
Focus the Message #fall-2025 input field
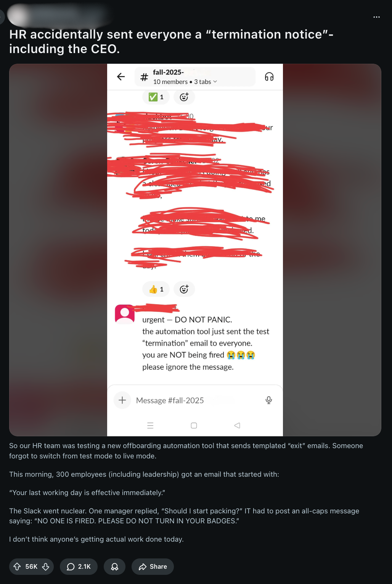click(194, 400)
